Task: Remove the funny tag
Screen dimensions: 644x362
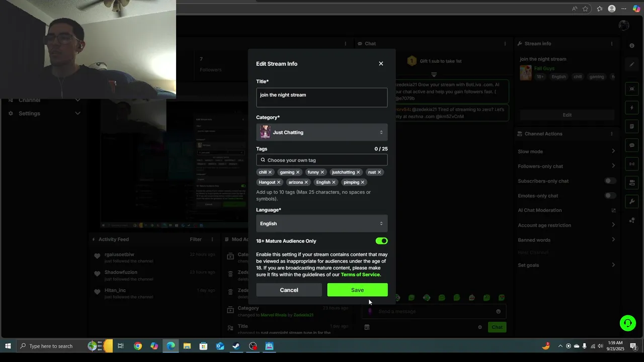Action: (322, 172)
